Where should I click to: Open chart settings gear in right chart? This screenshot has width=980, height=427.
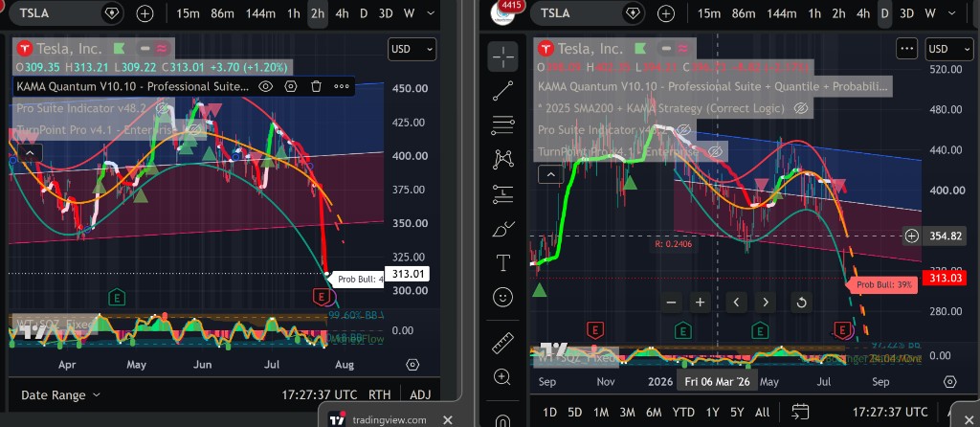(950, 382)
